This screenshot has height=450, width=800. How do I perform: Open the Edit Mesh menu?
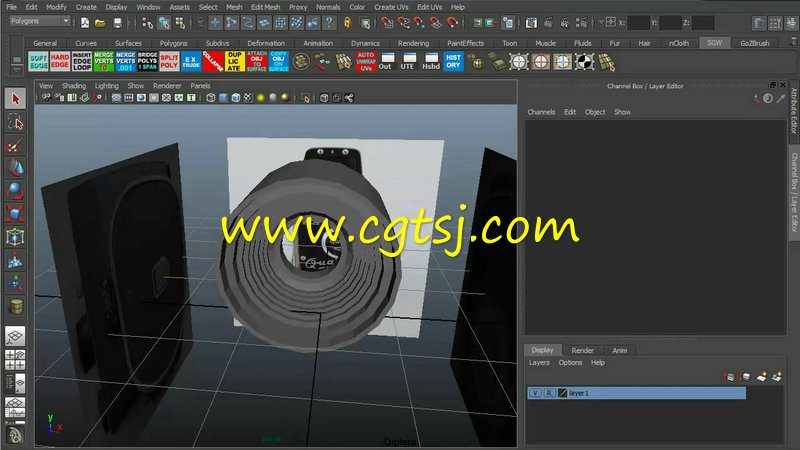265,7
